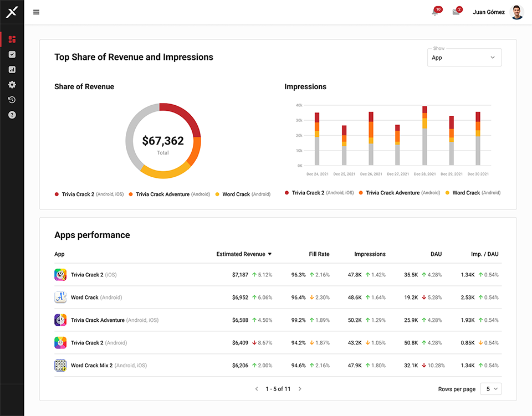Open the Rows per page dropdown
Image resolution: width=532 pixels, height=416 pixels.
pyautogui.click(x=490, y=389)
